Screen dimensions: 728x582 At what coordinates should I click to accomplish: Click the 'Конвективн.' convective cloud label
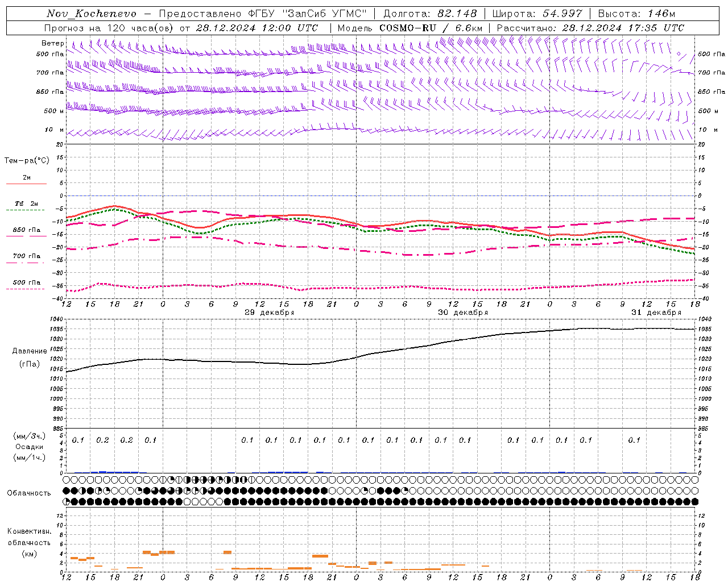tap(29, 531)
